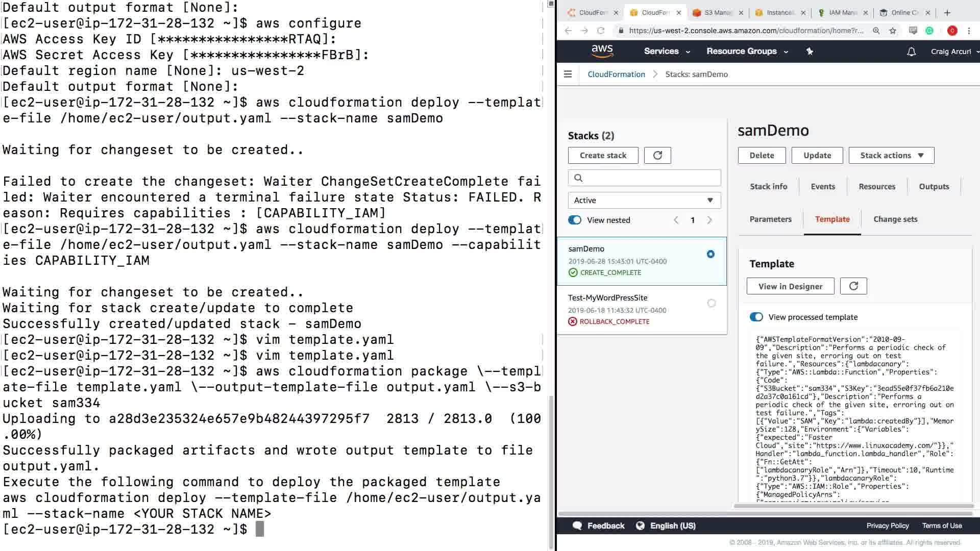Reload the browser page
This screenshot has width=980, height=551.
pos(601,31)
